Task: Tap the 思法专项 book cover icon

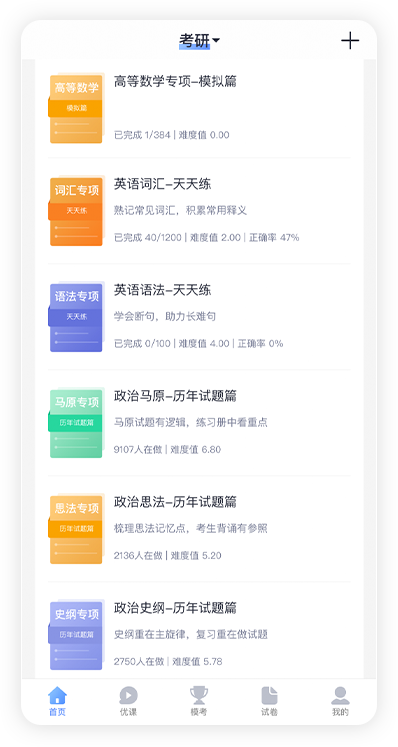Action: 76,529
